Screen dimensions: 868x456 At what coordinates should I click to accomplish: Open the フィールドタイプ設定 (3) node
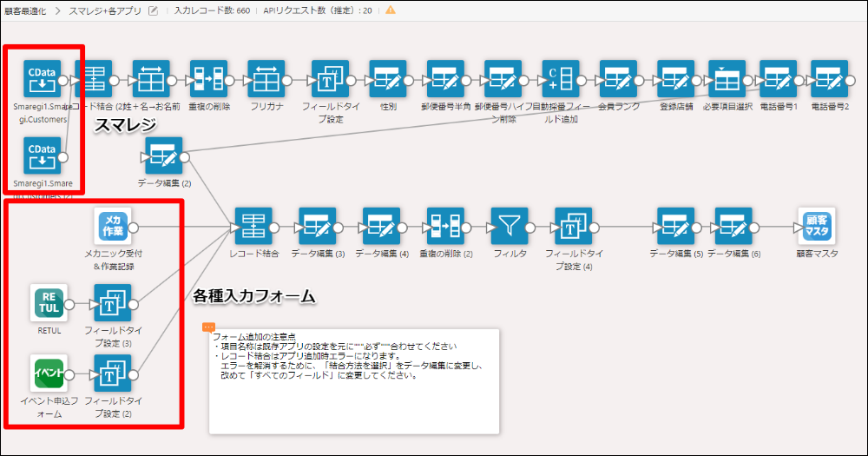[112, 303]
